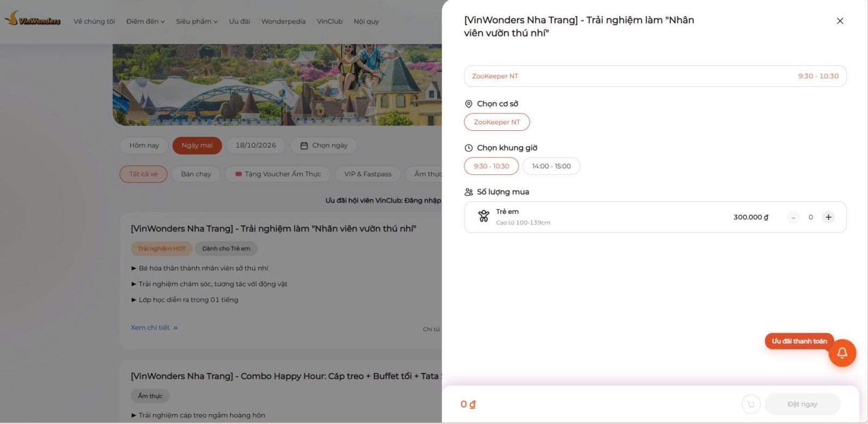868x424 pixels.
Task: Click the ZooKeeper NT summary field
Action: 655,76
